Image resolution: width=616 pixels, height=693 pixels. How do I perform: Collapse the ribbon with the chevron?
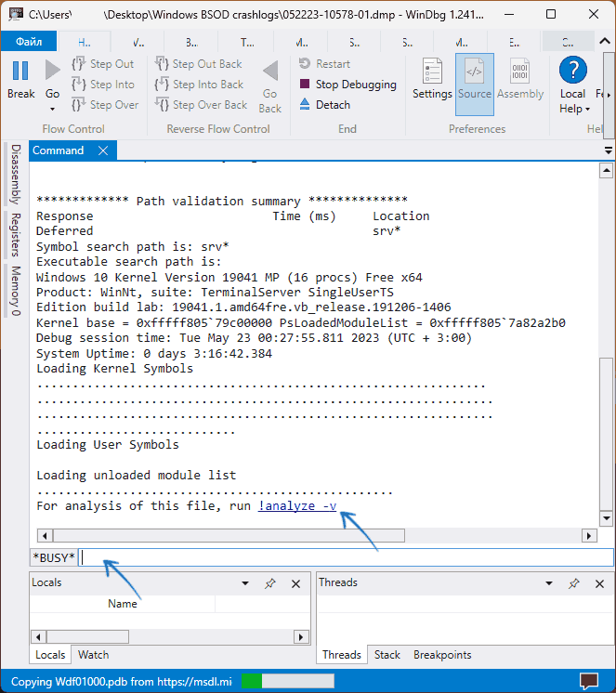pyautogui.click(x=605, y=41)
